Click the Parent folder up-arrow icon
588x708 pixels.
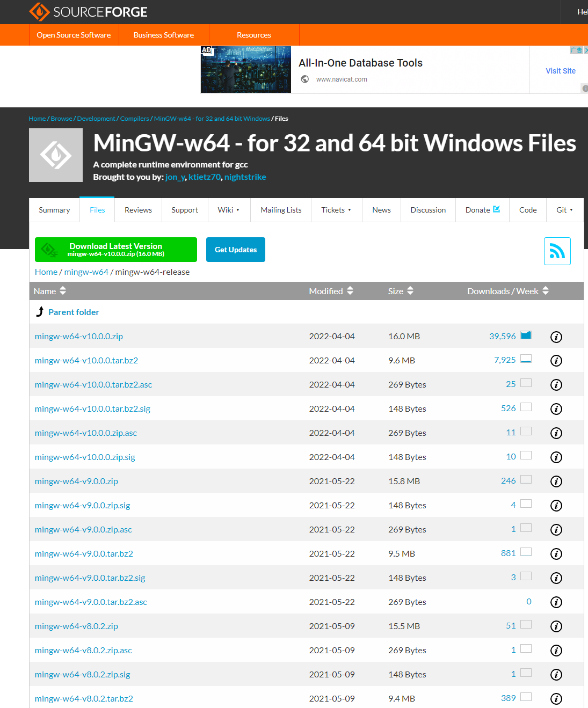pyautogui.click(x=40, y=312)
